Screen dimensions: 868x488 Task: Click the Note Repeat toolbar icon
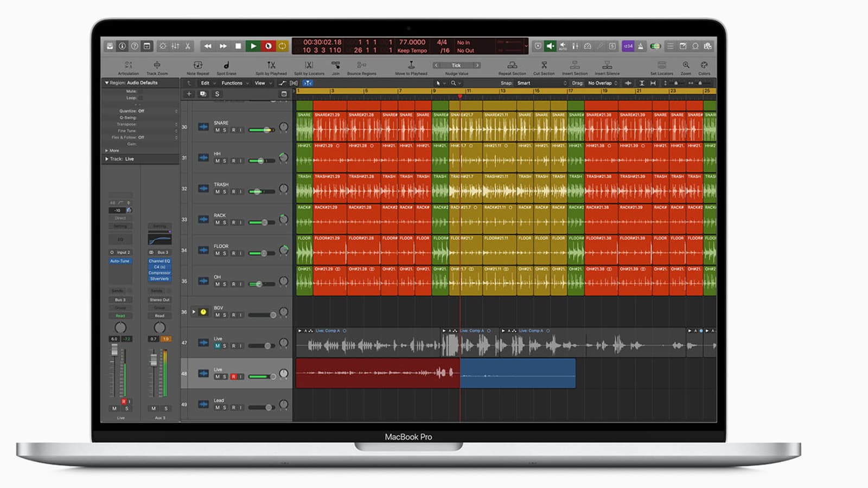[198, 65]
